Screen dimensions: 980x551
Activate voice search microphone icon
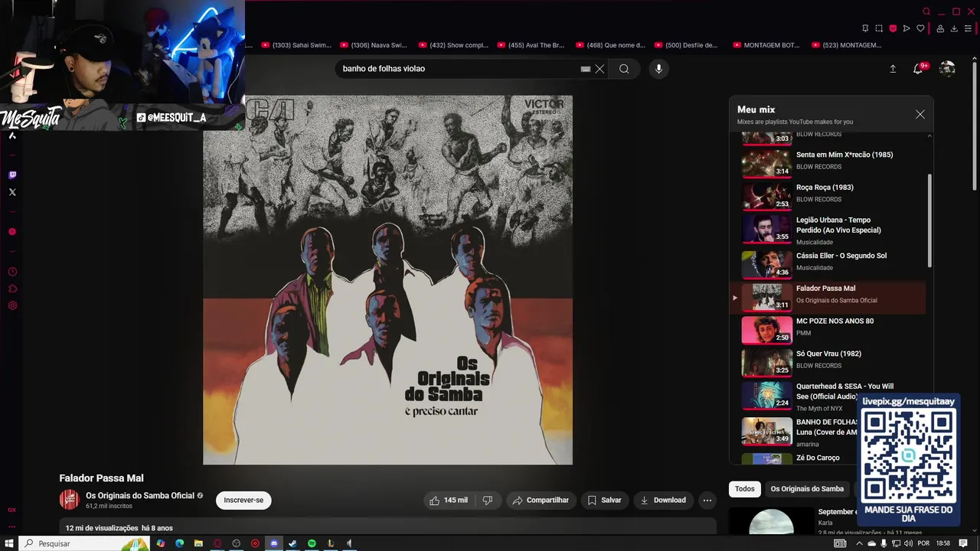point(658,69)
